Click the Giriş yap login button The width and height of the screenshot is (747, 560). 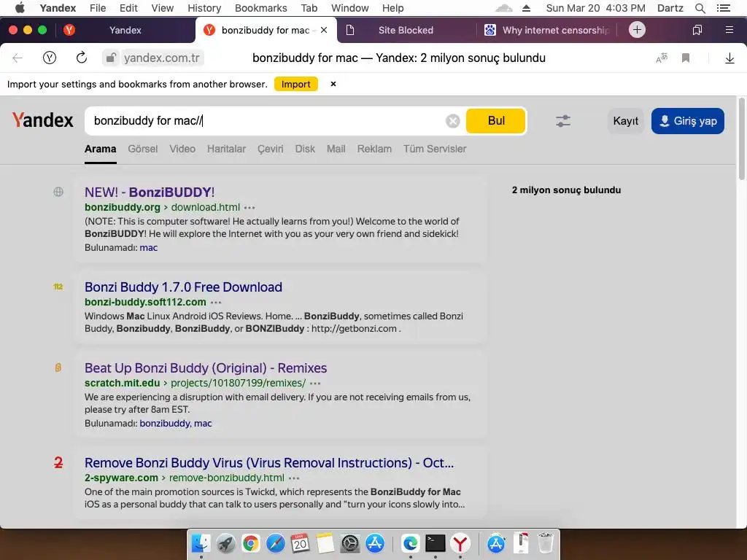click(687, 121)
